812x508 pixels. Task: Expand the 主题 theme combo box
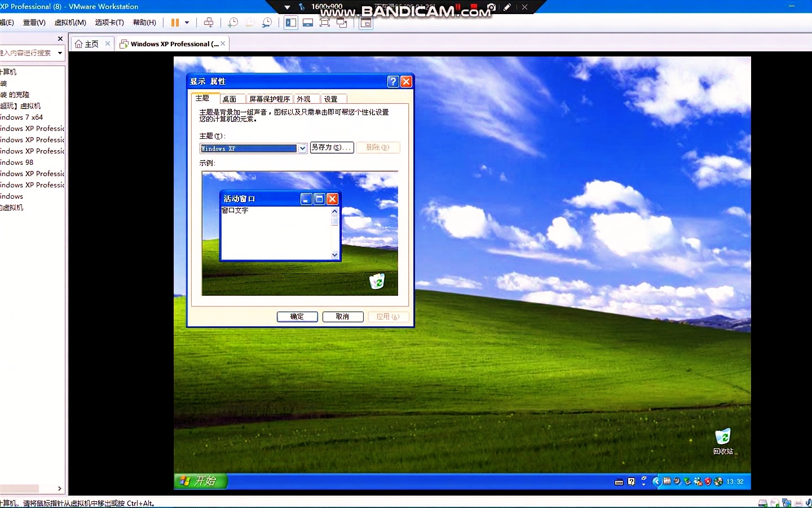tap(302, 148)
